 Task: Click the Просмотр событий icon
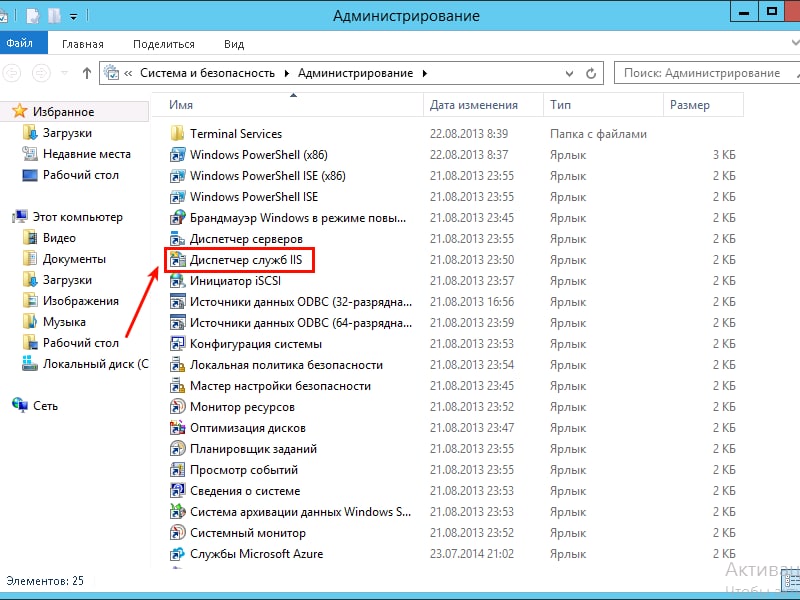[177, 470]
